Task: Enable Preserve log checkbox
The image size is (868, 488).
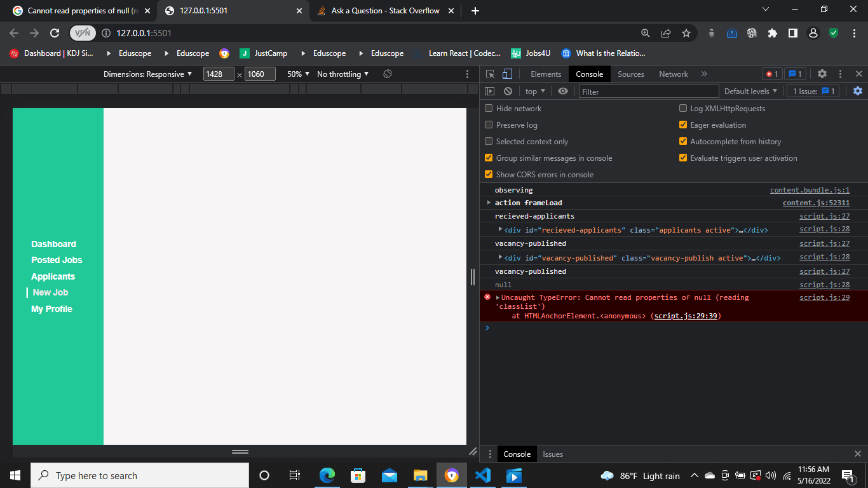Action: (x=489, y=125)
